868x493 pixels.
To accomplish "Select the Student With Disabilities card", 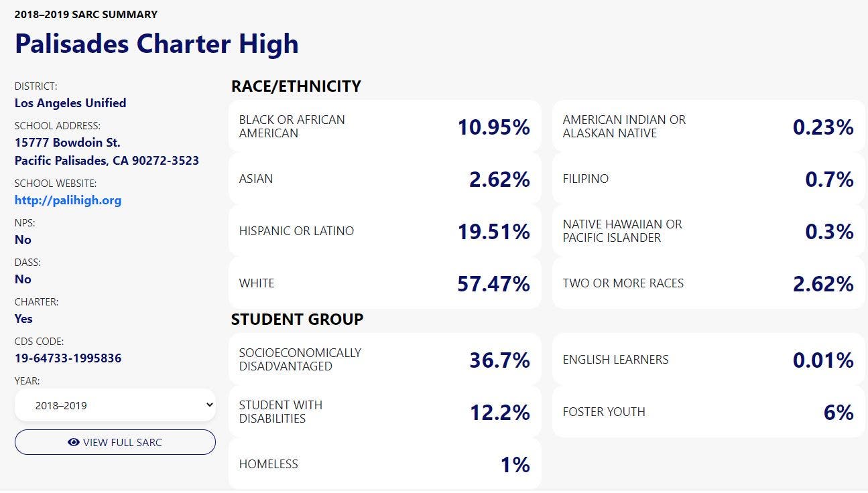I will click(x=384, y=412).
